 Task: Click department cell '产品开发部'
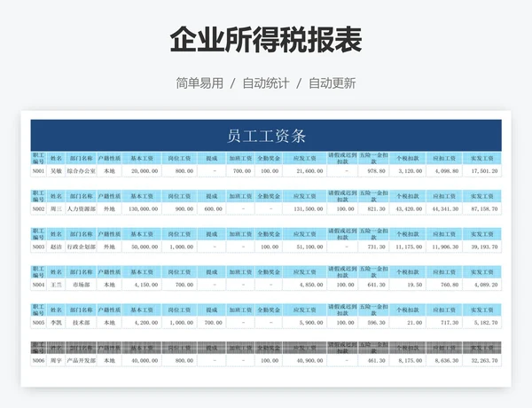coord(81,360)
